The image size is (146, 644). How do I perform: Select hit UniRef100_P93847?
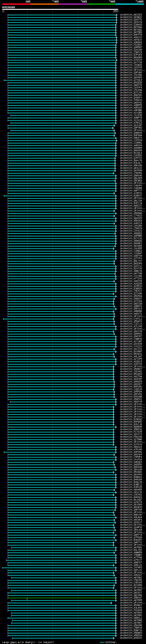[x=131, y=45]
